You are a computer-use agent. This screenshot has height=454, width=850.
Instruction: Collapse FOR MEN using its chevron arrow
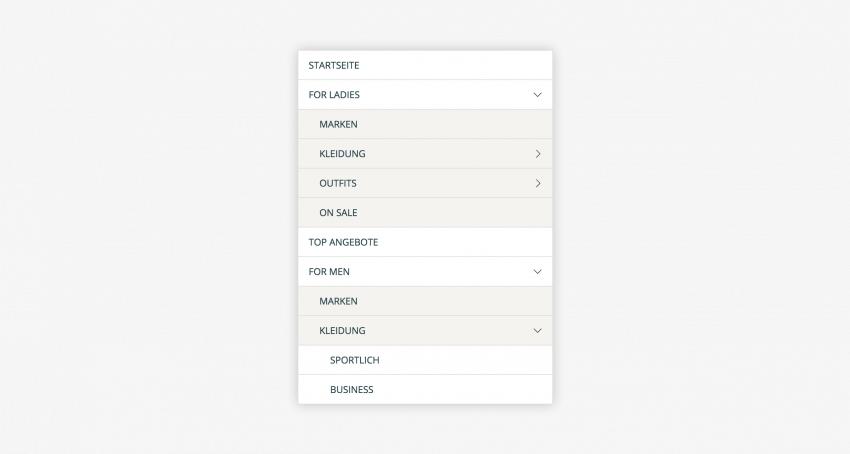click(x=537, y=272)
